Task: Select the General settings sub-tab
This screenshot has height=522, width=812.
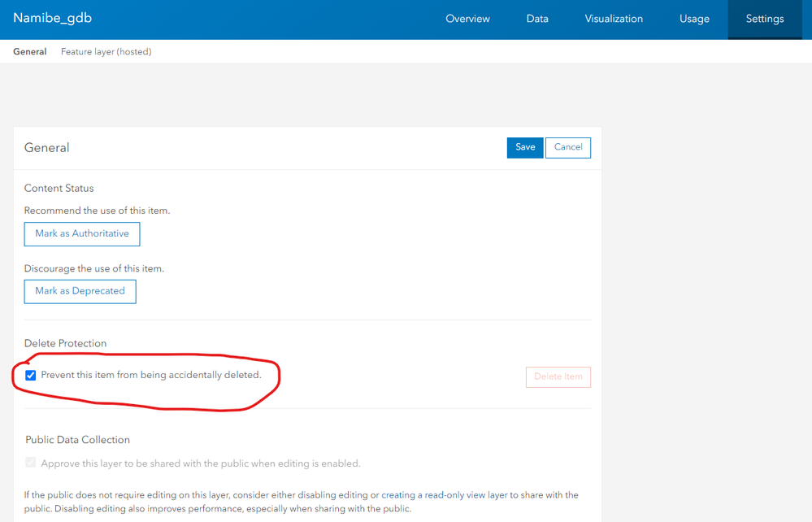Action: coord(29,52)
